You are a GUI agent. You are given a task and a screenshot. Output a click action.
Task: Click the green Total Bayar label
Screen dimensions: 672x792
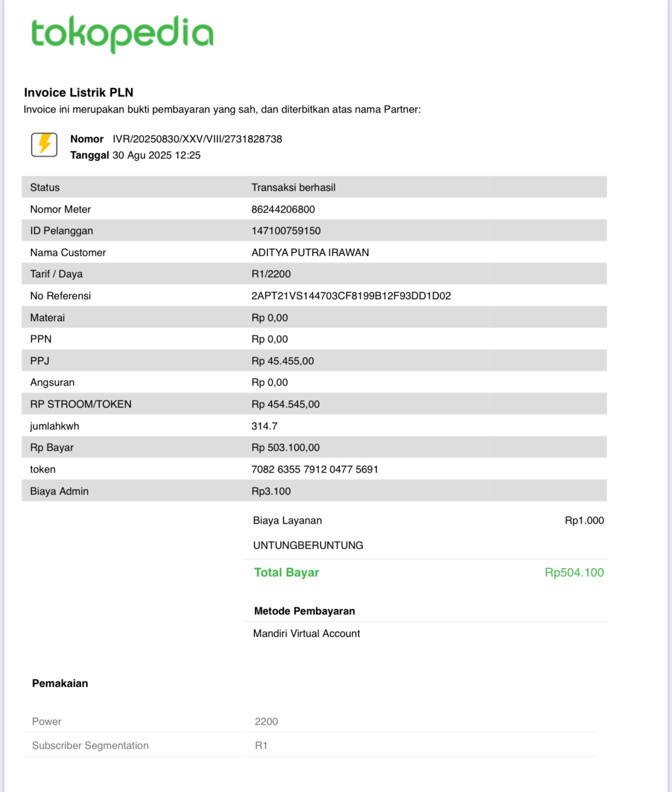pos(287,573)
